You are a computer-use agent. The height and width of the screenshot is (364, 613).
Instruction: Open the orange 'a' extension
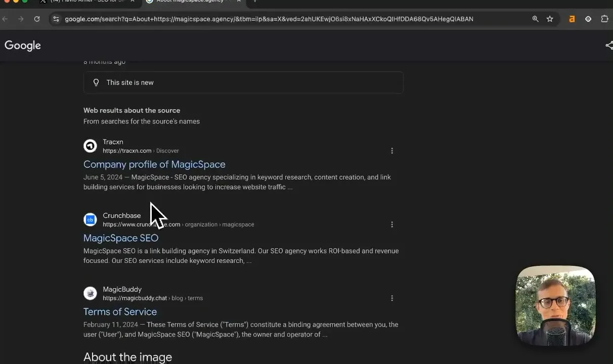572,19
